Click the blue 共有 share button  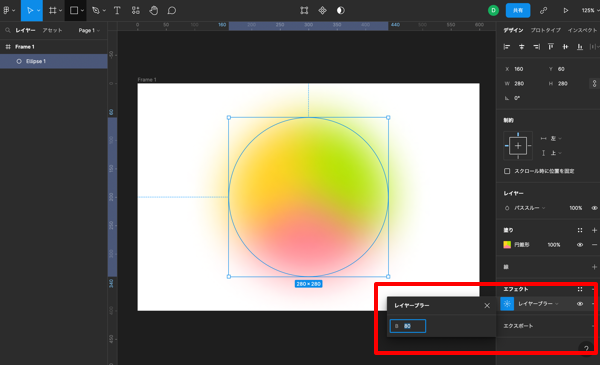[518, 10]
